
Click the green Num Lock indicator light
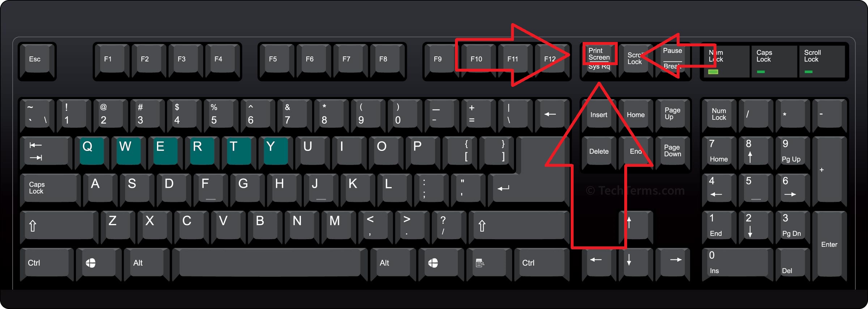click(x=713, y=72)
